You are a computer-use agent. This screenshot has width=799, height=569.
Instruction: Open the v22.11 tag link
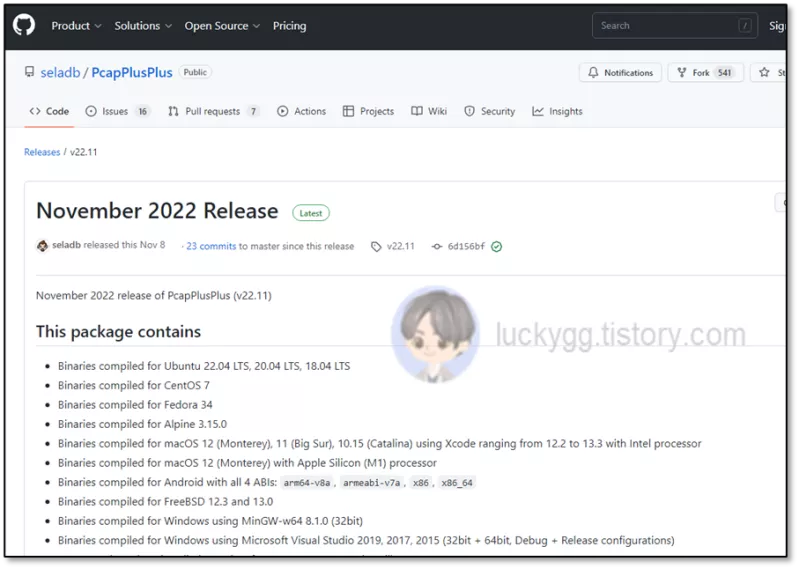(401, 246)
